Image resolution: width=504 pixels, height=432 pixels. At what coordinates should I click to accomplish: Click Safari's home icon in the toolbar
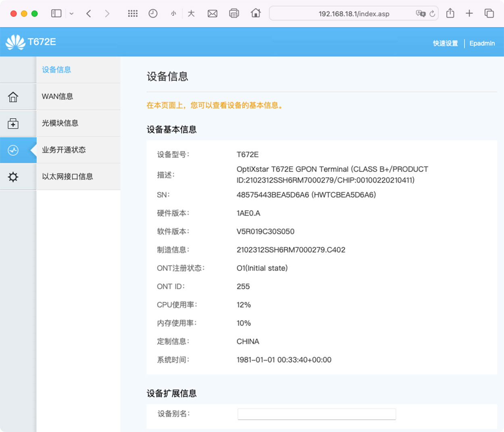[x=256, y=13]
